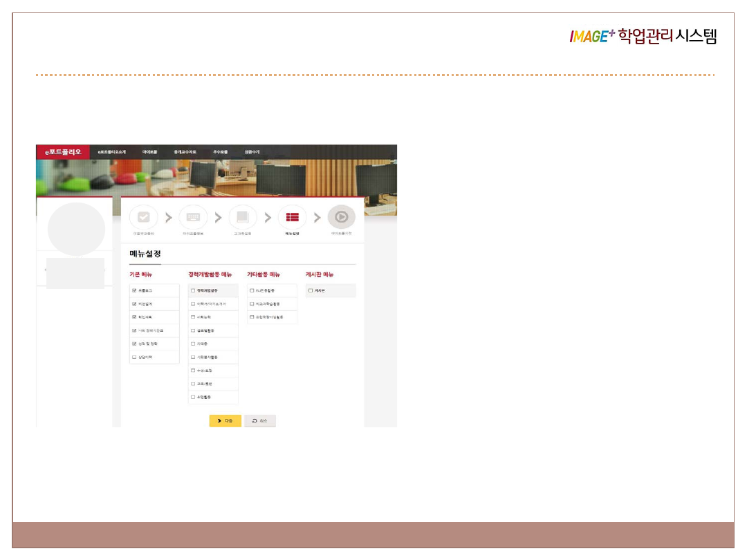Check first checkbox in 기타활동 메뉴 column

pos(252,290)
